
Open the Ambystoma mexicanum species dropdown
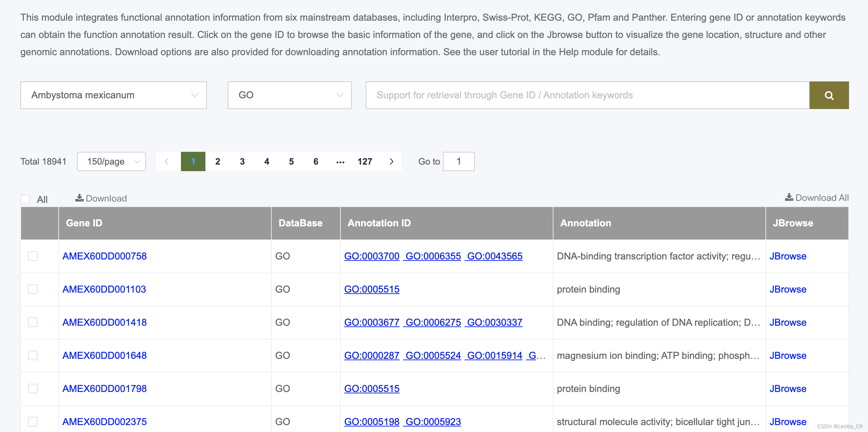point(113,95)
